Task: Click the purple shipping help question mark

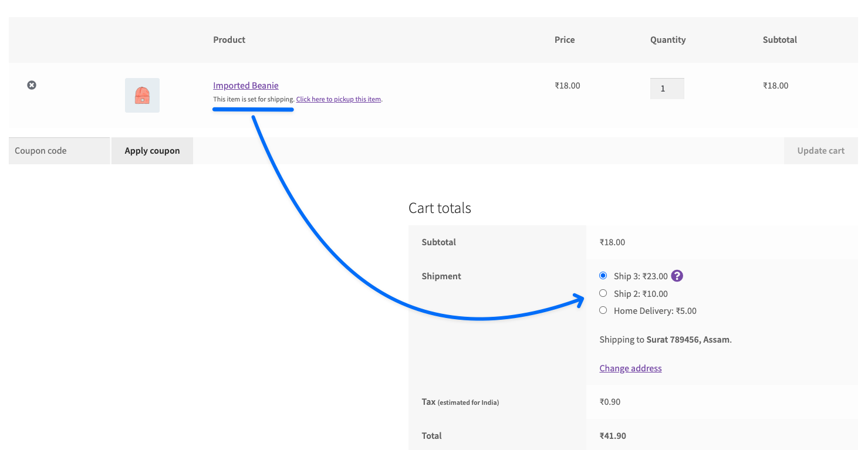Action: (677, 276)
